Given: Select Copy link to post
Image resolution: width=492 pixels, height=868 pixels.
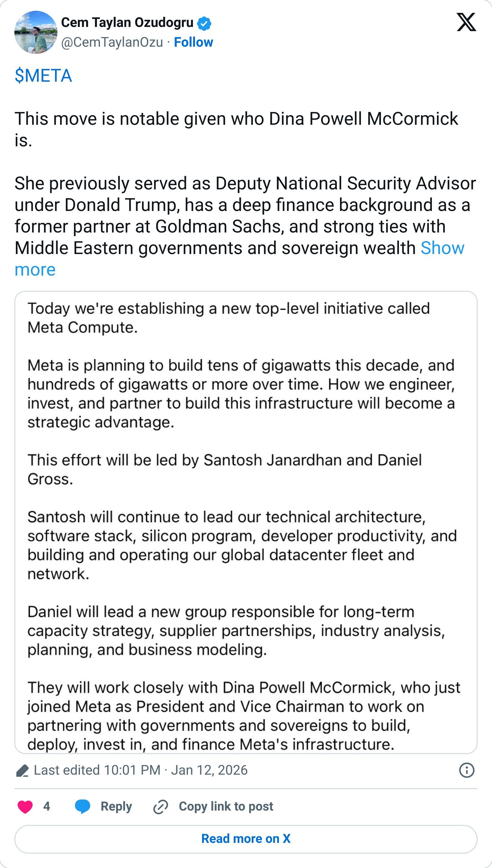Looking at the screenshot, I should (226, 807).
